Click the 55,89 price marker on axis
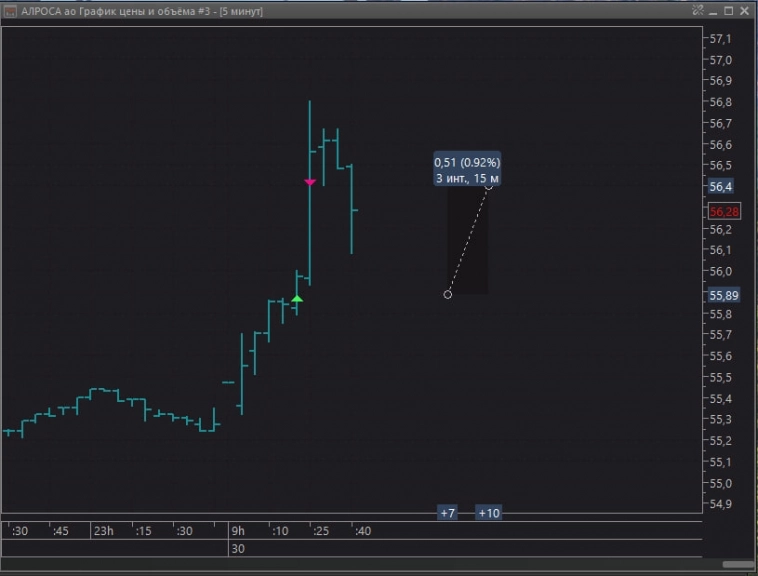The width and height of the screenshot is (758, 576). click(x=723, y=296)
